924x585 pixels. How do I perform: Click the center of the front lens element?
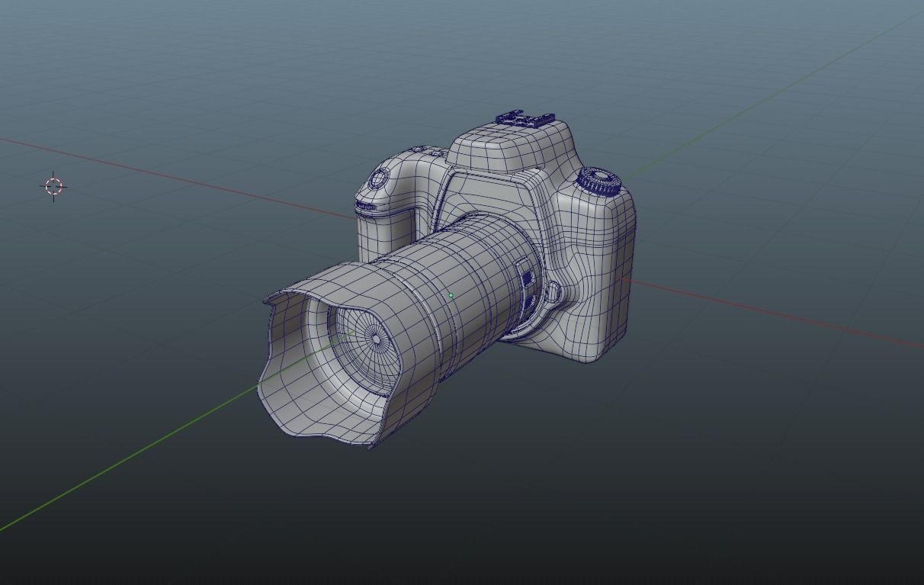tap(375, 339)
